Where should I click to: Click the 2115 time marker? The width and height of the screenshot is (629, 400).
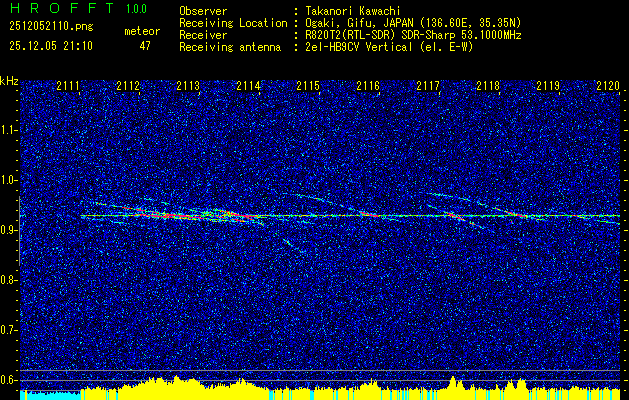click(x=308, y=86)
